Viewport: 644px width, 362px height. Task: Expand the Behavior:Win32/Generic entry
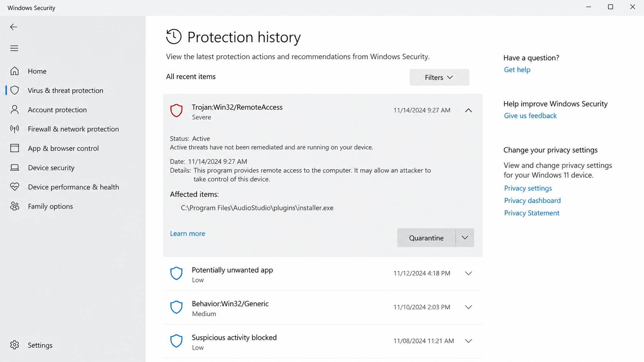click(x=468, y=307)
